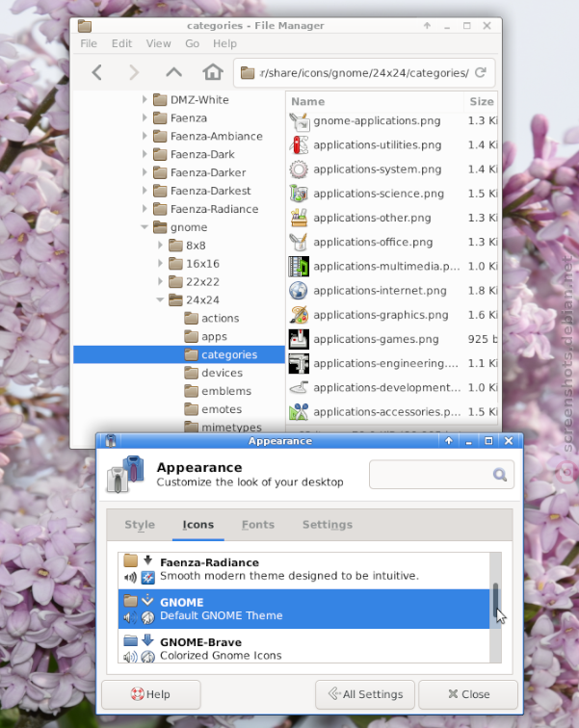This screenshot has height=728, width=579.
Task: Expand the Faenza-Radiance tree folder
Action: coord(145,209)
